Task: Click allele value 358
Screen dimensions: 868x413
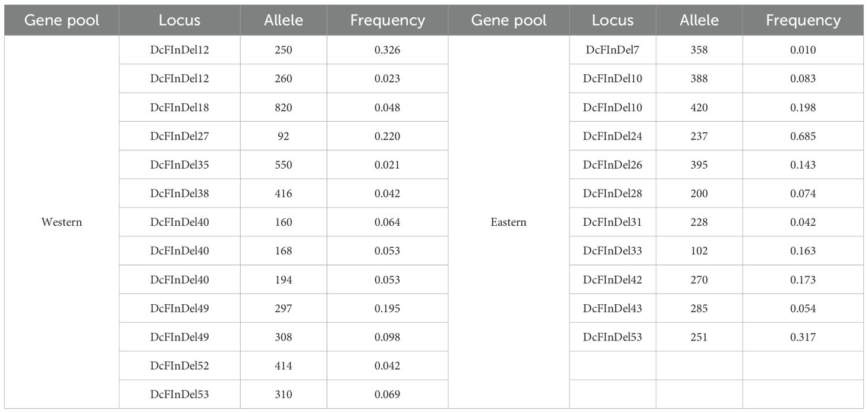Action: pos(699,50)
